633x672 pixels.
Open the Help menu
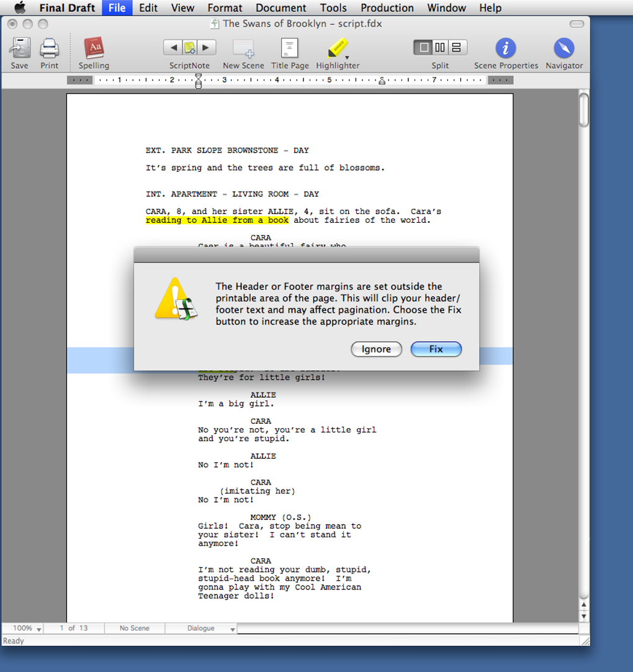[x=490, y=7]
